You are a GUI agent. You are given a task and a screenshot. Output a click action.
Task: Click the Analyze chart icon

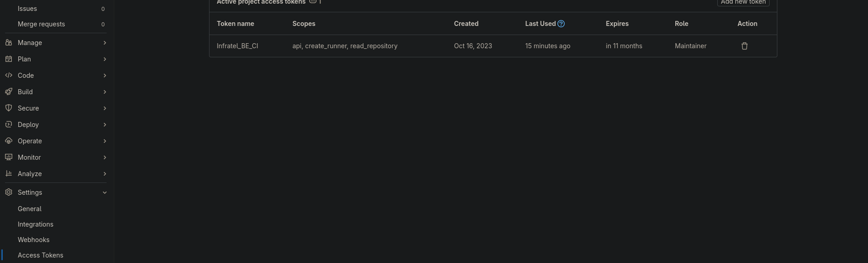[x=9, y=174]
